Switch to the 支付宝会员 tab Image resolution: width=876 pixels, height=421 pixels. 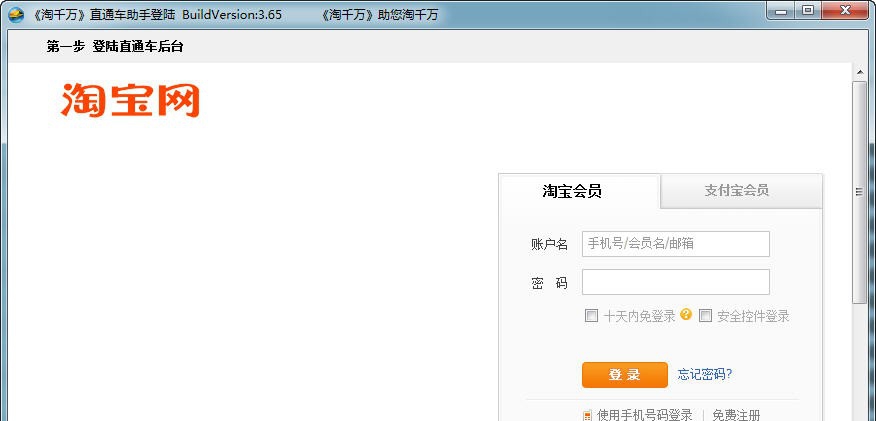point(741,191)
